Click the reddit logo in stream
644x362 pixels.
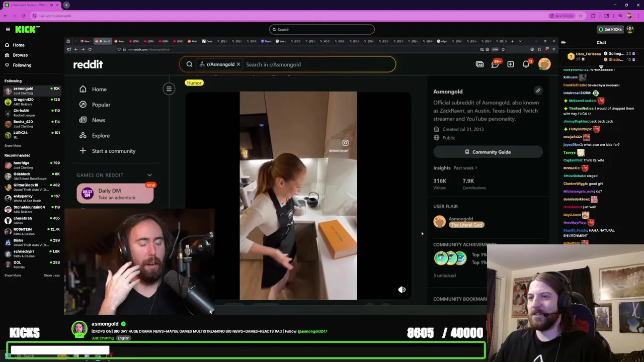[88, 64]
